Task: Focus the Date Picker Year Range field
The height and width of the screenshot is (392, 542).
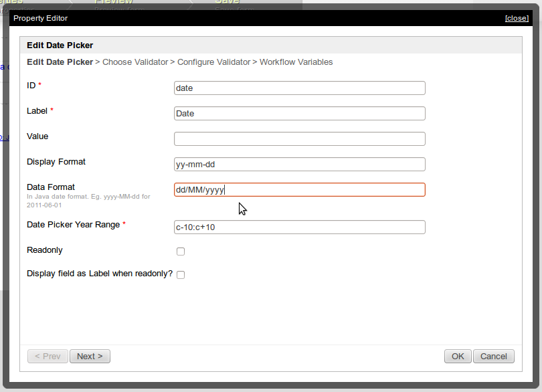Action: 299,227
